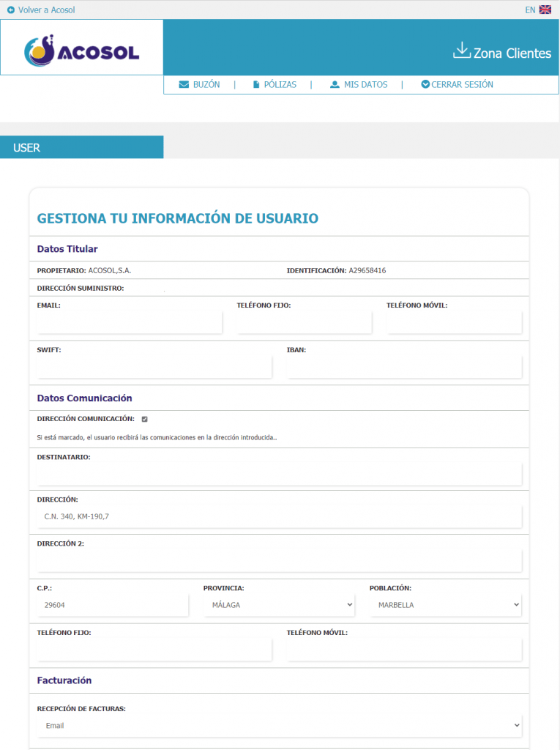
Task: Click the chevron icon beside Cerrar Sesión
Action: 425,85
